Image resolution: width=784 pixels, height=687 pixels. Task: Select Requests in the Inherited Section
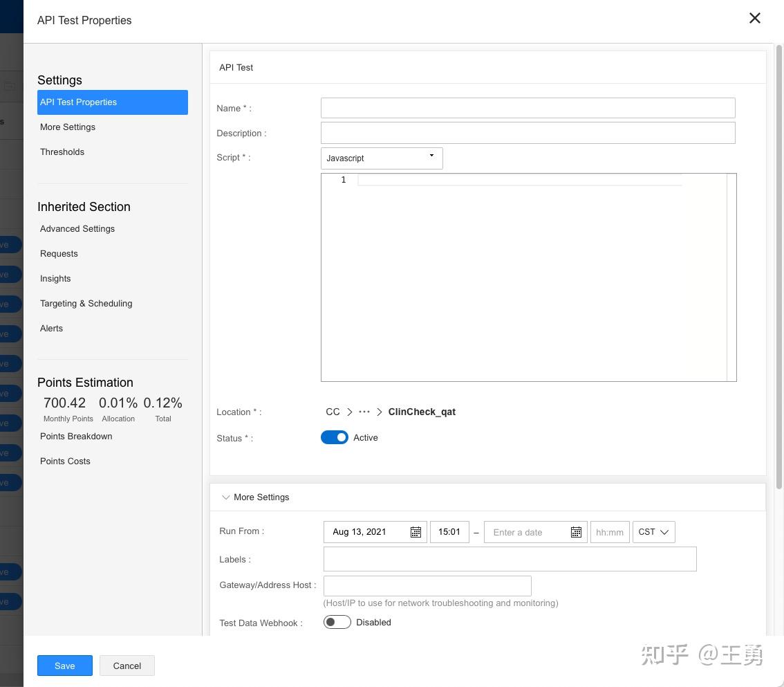tap(59, 253)
